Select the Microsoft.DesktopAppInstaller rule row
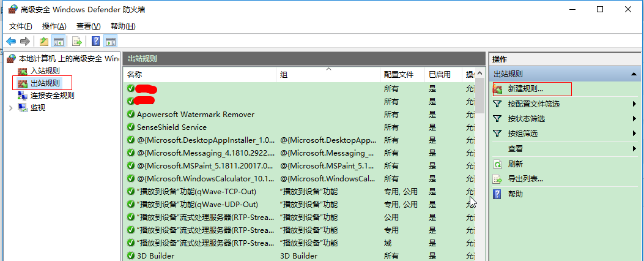Screen dimensions: 644x261 pyautogui.click(x=299, y=140)
